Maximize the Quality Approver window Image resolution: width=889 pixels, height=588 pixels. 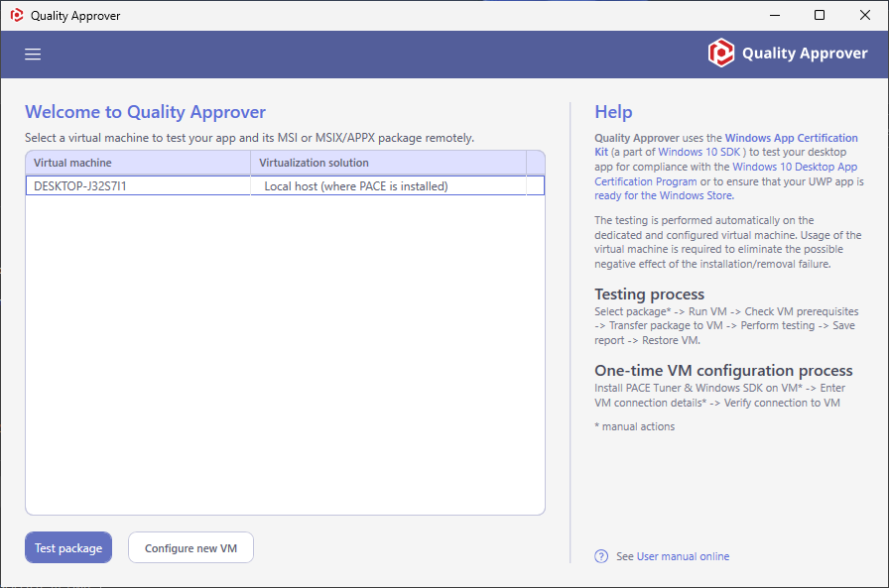click(820, 15)
